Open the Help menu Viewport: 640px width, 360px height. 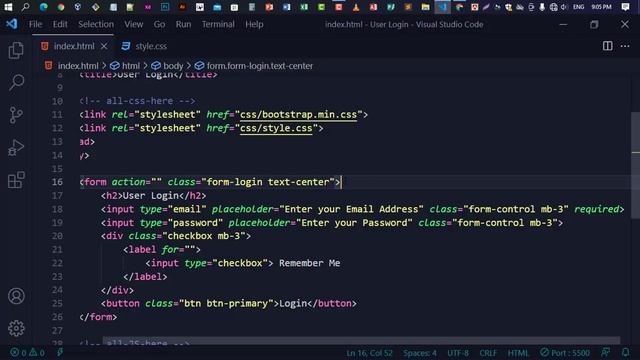[x=254, y=24]
